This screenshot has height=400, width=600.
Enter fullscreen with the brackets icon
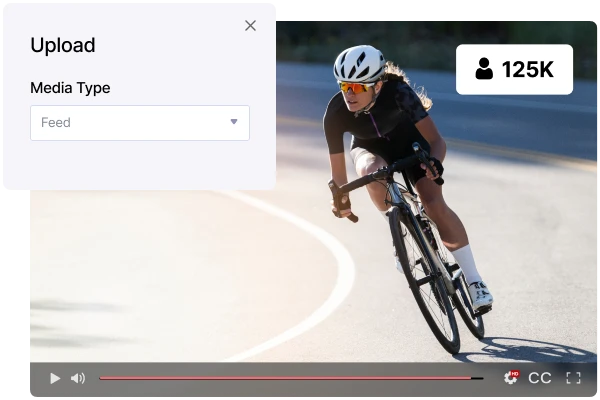click(x=573, y=378)
